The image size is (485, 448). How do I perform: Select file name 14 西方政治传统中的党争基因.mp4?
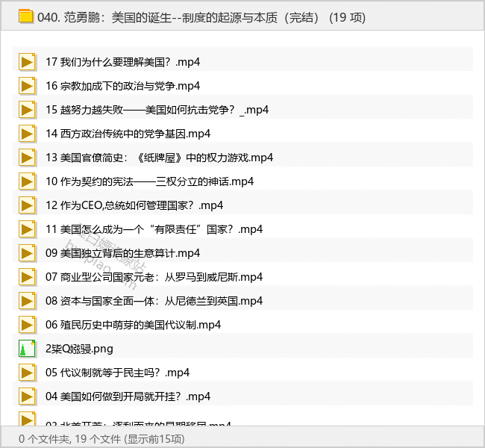click(x=128, y=134)
